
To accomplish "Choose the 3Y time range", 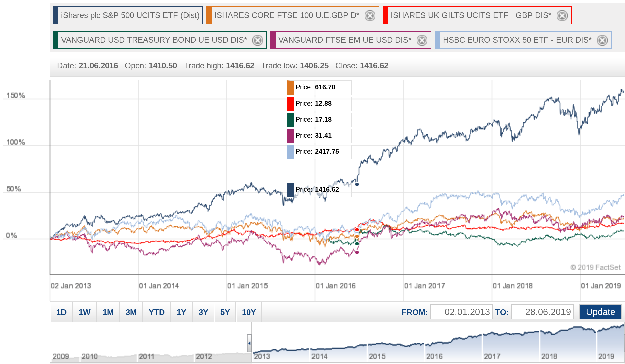I will pos(203,312).
